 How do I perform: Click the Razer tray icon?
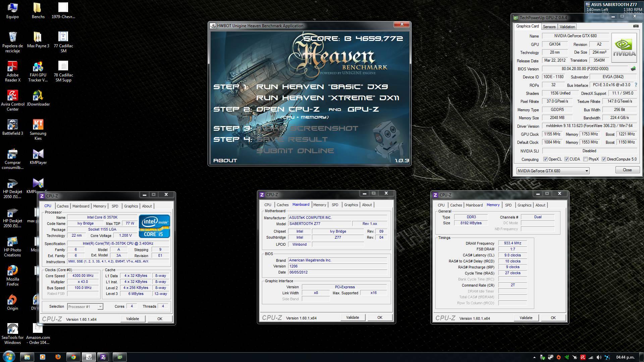(567, 357)
